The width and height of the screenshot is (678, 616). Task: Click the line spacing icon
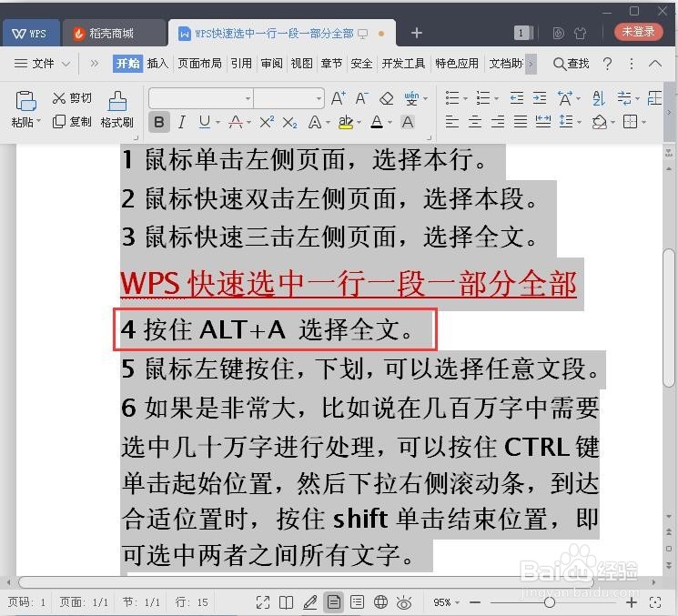[x=566, y=122]
